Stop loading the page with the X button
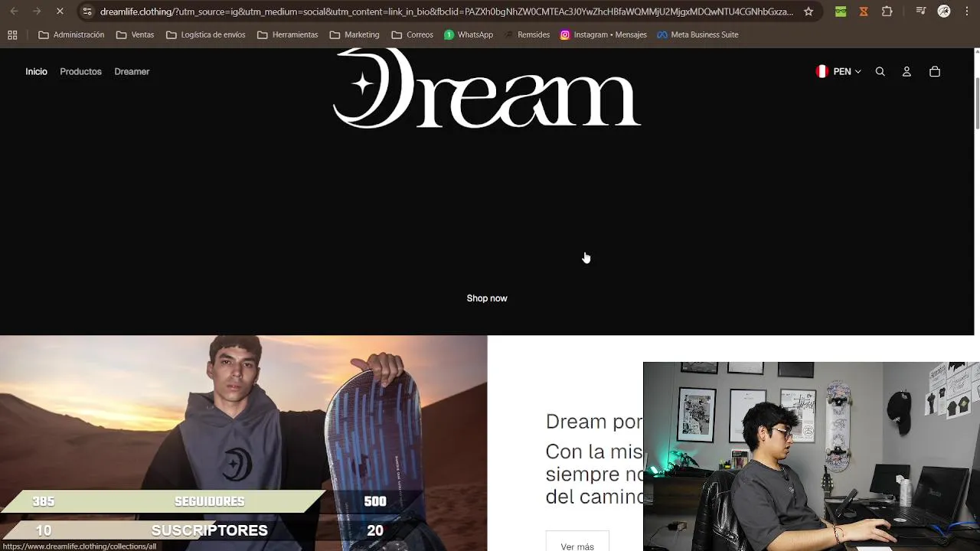 59,11
